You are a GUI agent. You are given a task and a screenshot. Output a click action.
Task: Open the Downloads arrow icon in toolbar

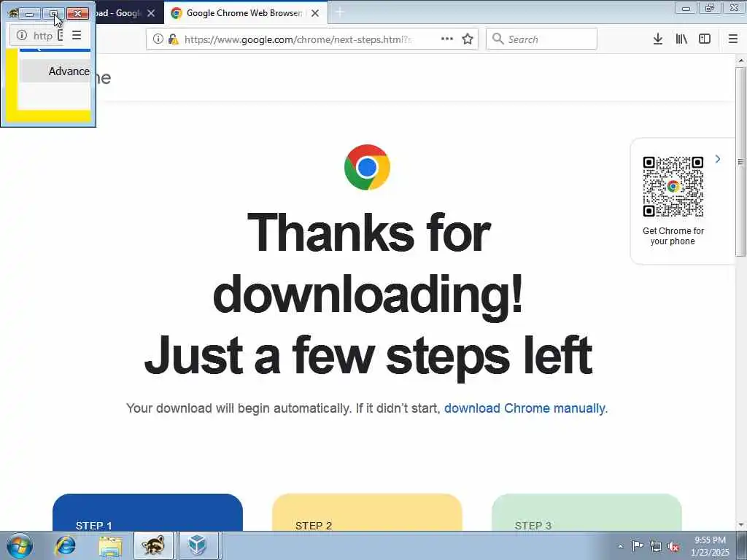pos(658,39)
